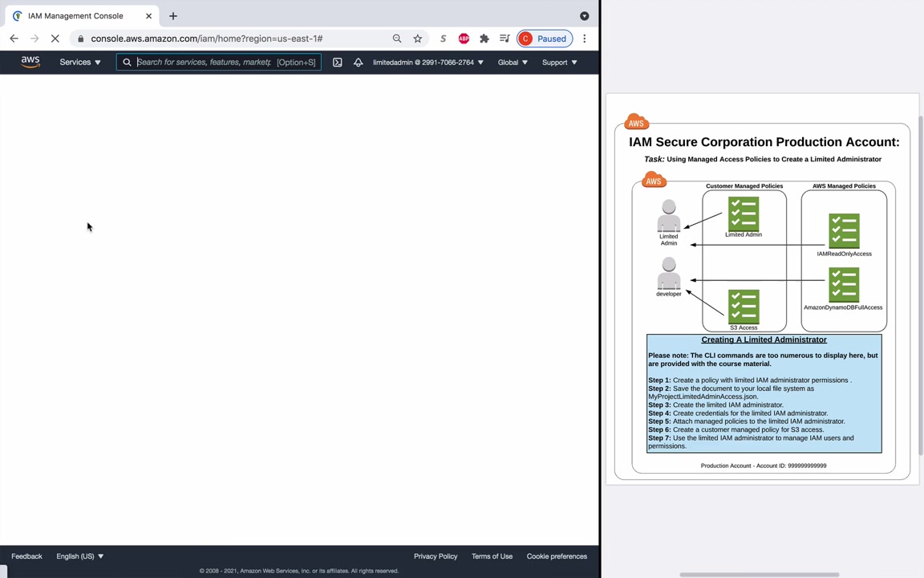Open Cookie preferences link
Viewport: 924px width, 578px height.
(x=557, y=556)
